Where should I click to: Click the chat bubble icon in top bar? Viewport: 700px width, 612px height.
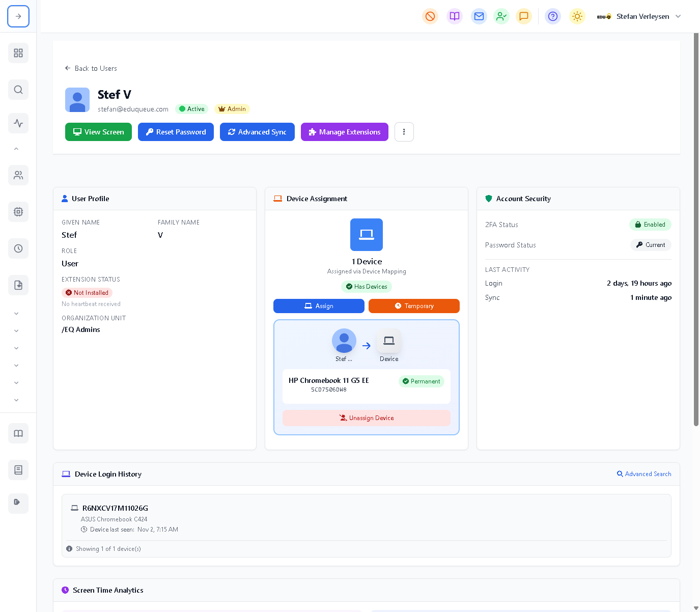point(524,16)
